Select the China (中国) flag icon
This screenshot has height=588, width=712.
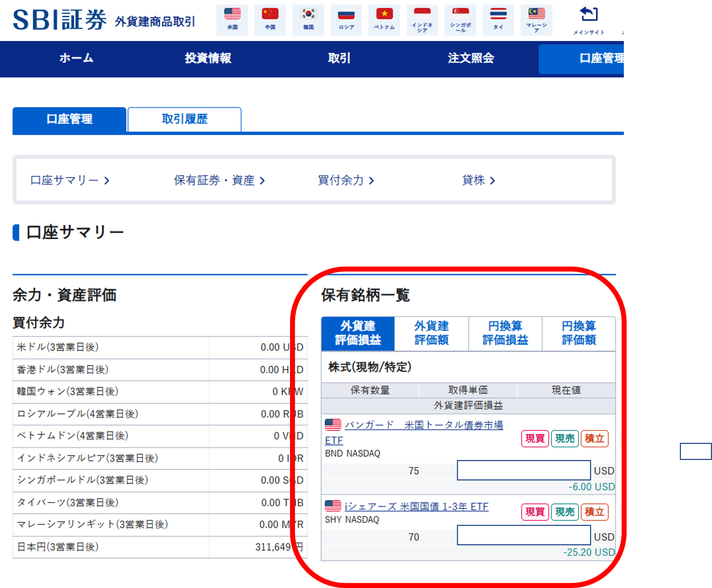tap(270, 19)
